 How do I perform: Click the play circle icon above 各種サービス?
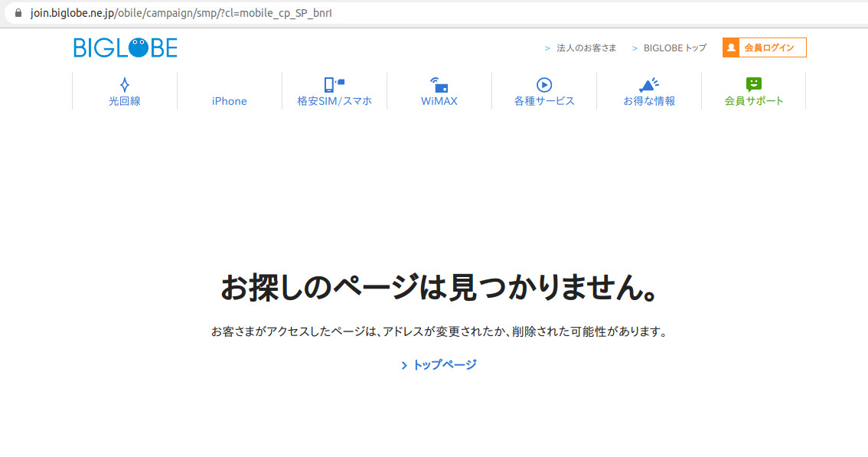[x=544, y=85]
